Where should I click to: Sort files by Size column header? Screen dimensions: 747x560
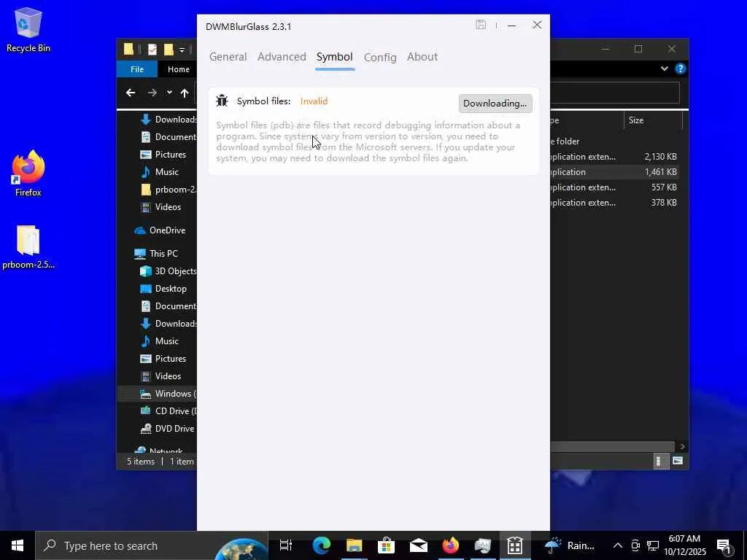click(x=653, y=120)
